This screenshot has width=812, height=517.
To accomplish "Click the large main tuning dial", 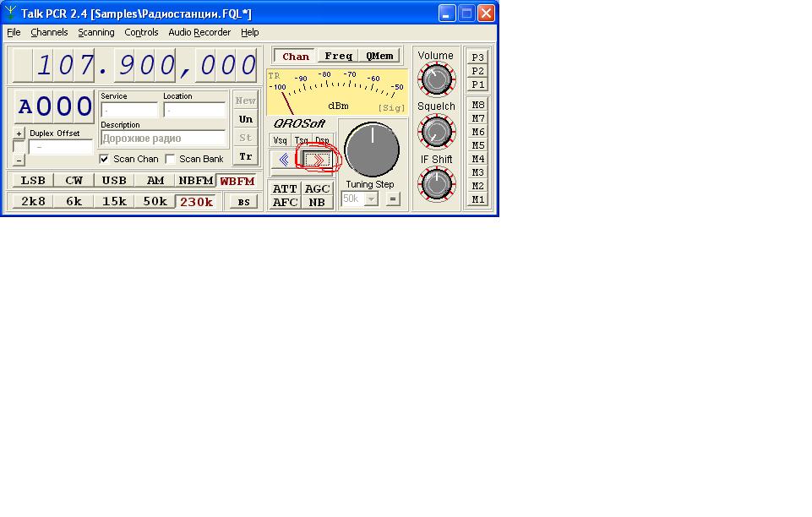I will pos(372,150).
